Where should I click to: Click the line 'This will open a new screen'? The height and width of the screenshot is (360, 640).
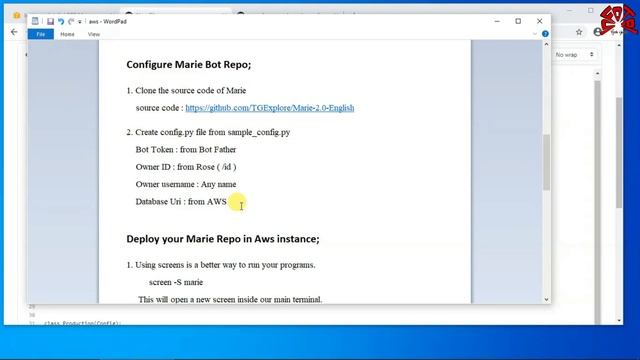pyautogui.click(x=230, y=299)
